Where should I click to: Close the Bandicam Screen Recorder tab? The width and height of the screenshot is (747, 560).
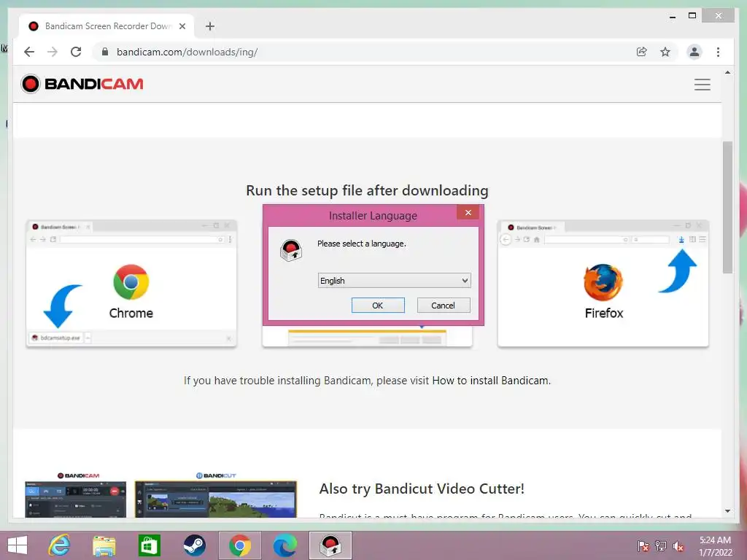pyautogui.click(x=182, y=26)
